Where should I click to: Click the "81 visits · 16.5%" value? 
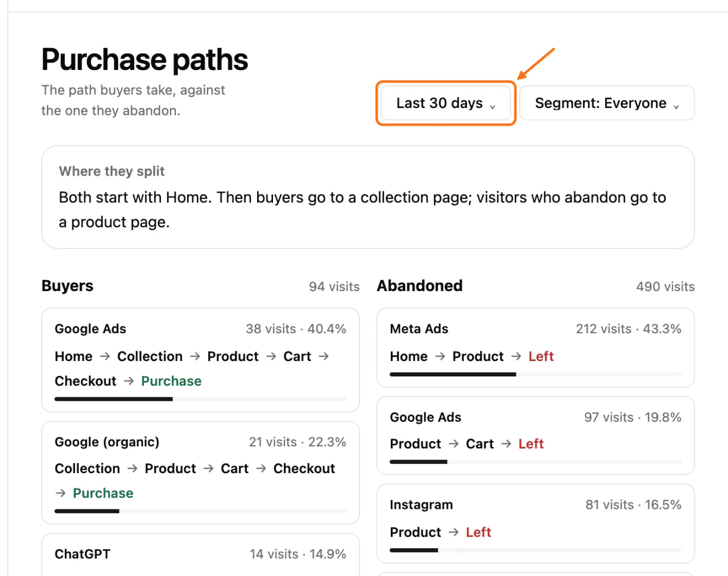[634, 505]
